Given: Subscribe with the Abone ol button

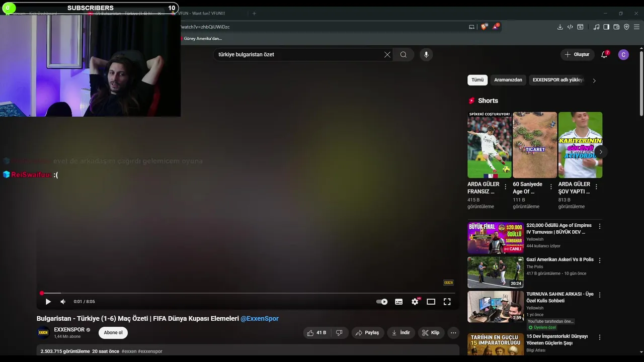Looking at the screenshot, I should (x=113, y=333).
